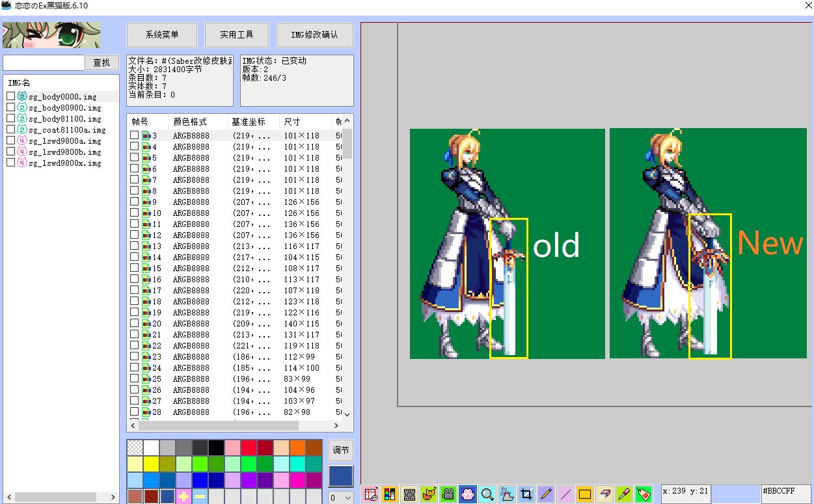
Task: Pick the pure yellow color swatch
Action: pos(151,464)
